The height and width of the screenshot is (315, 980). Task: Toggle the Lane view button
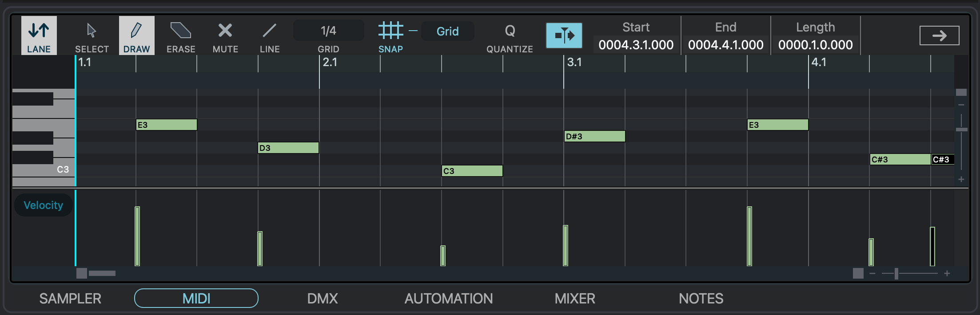(x=39, y=35)
